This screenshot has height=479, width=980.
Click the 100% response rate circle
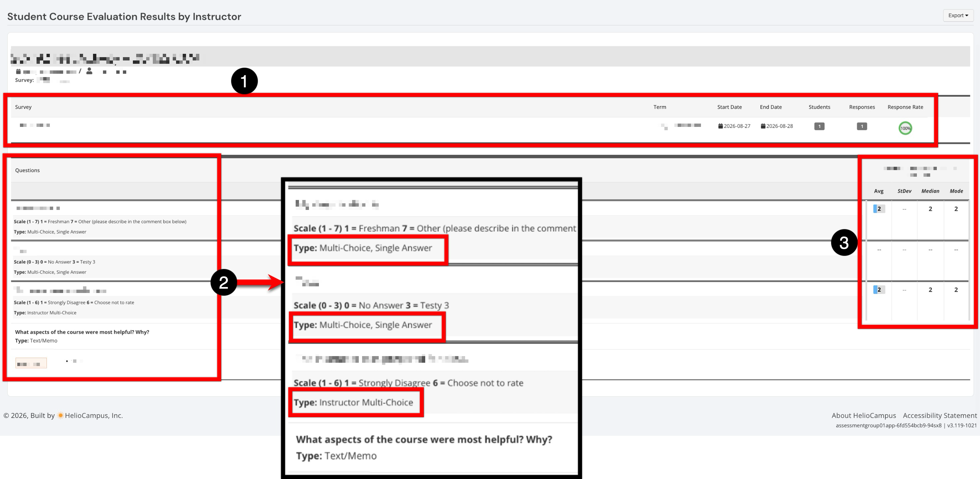pos(906,128)
